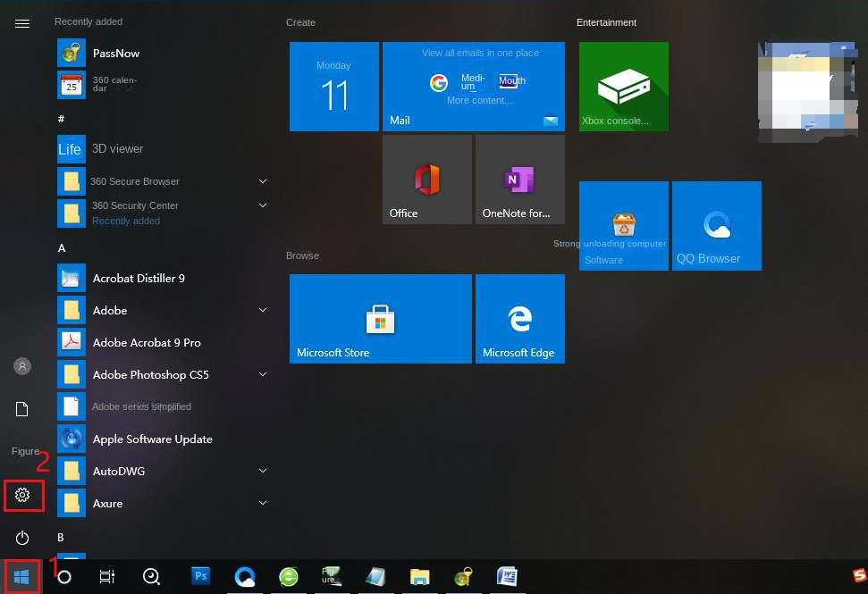Launch the Microsoft Edge tile
The width and height of the screenshot is (868, 594).
pyautogui.click(x=519, y=319)
